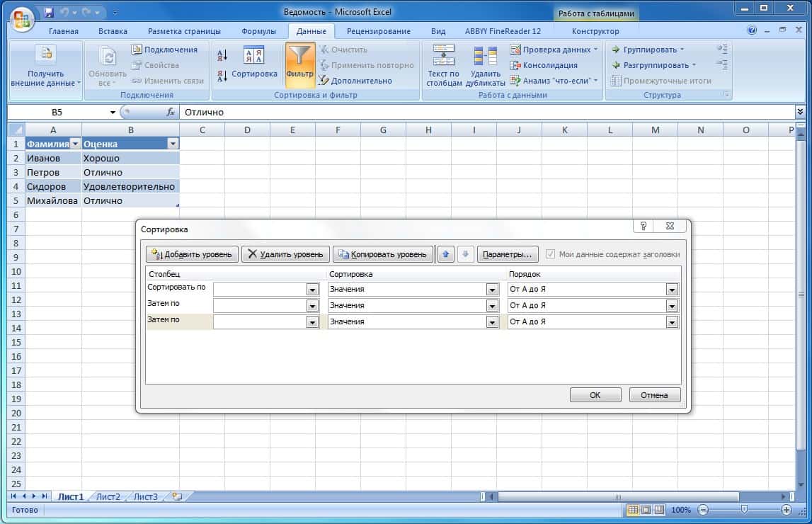Open the 'Формулы' ribbon tab
The image size is (812, 524).
258,31
